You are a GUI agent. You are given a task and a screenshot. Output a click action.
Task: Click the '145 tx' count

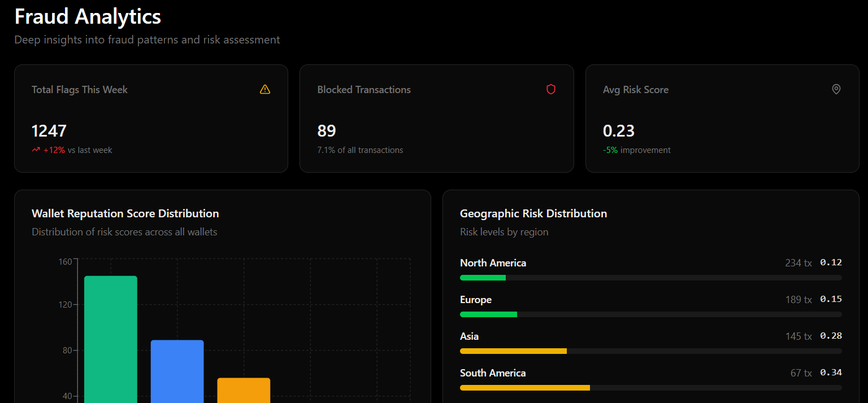[798, 336]
